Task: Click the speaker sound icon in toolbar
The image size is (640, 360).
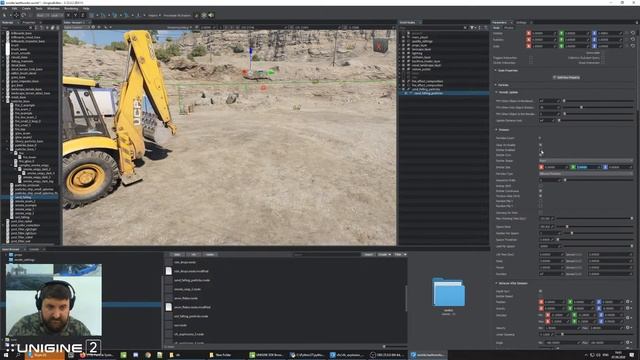Action: (211, 15)
